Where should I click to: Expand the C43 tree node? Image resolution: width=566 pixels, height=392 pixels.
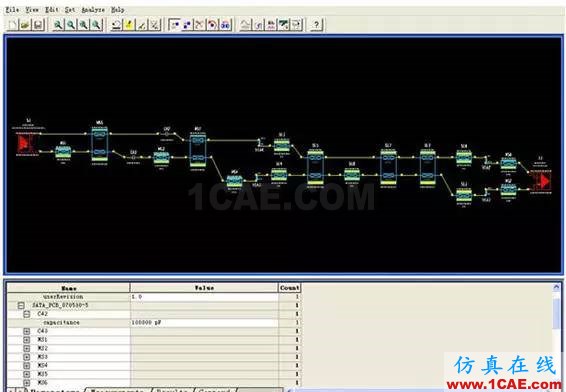(27, 331)
